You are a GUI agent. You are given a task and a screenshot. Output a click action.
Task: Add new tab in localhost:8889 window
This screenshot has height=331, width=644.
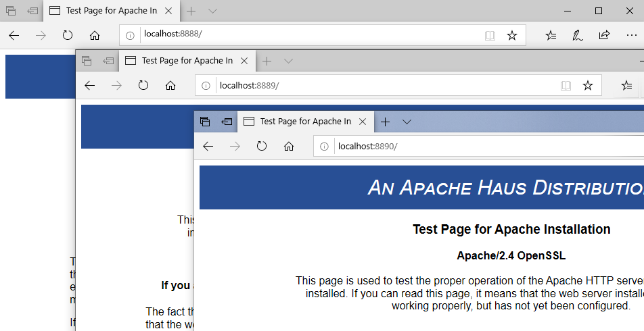click(x=267, y=61)
